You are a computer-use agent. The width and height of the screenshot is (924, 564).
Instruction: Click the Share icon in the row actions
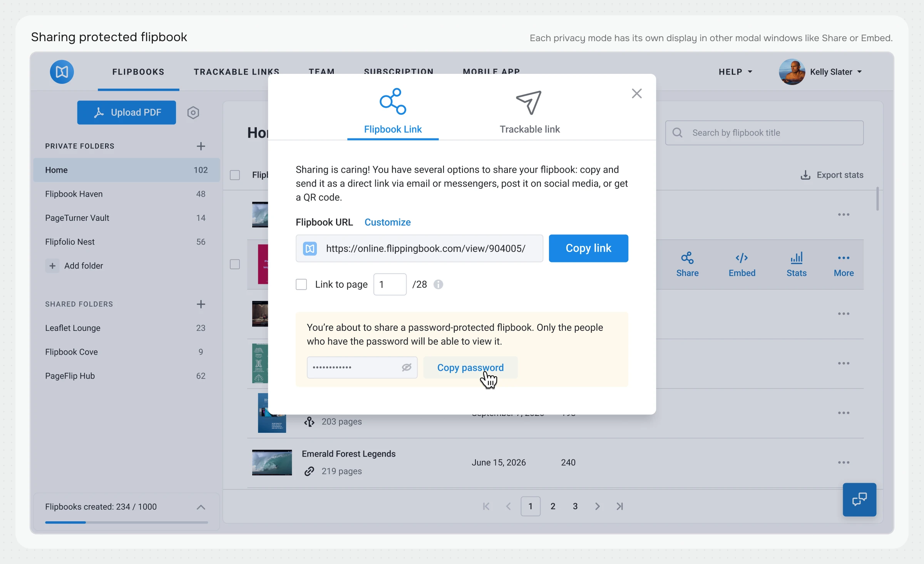pyautogui.click(x=687, y=258)
